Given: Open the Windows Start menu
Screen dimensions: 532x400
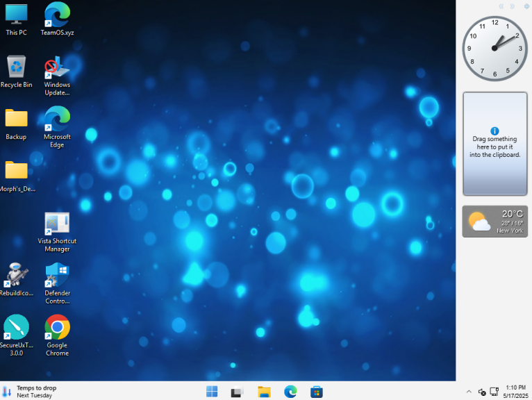Looking at the screenshot, I should [212, 392].
